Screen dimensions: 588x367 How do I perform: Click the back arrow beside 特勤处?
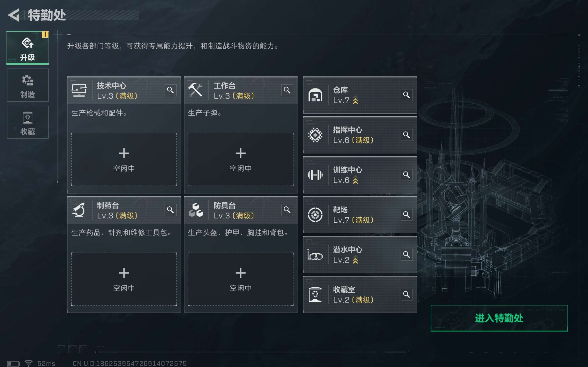click(x=14, y=15)
